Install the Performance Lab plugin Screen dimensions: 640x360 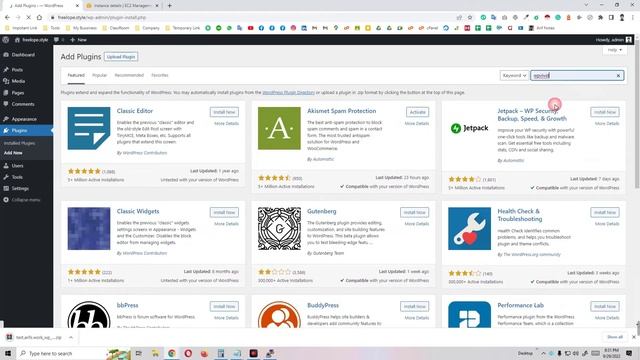[605, 306]
